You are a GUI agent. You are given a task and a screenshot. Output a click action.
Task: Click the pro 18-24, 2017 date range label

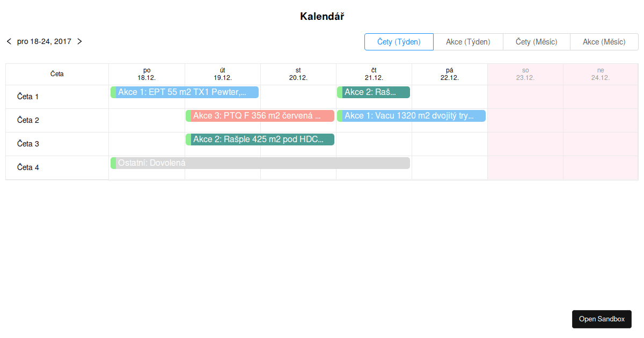(44, 41)
